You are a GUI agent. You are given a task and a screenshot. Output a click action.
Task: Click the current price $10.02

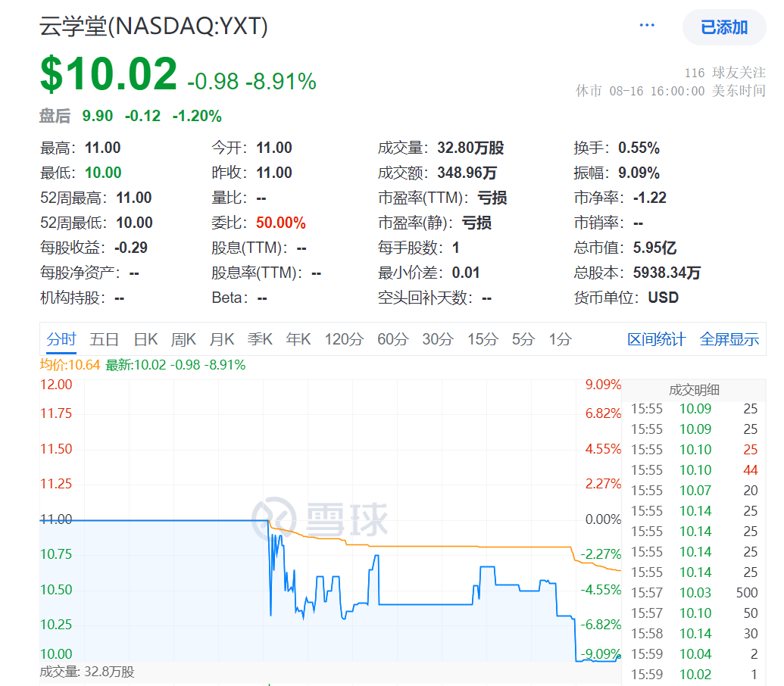[108, 74]
